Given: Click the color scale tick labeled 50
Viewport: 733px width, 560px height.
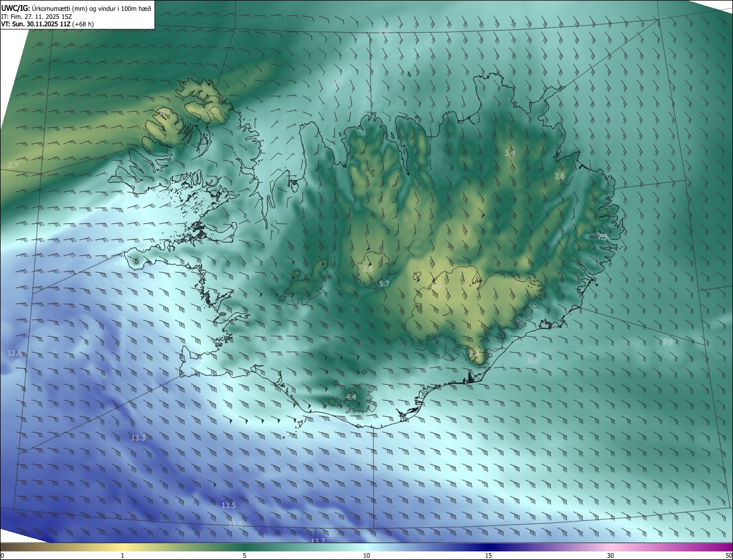Looking at the screenshot, I should [728, 555].
